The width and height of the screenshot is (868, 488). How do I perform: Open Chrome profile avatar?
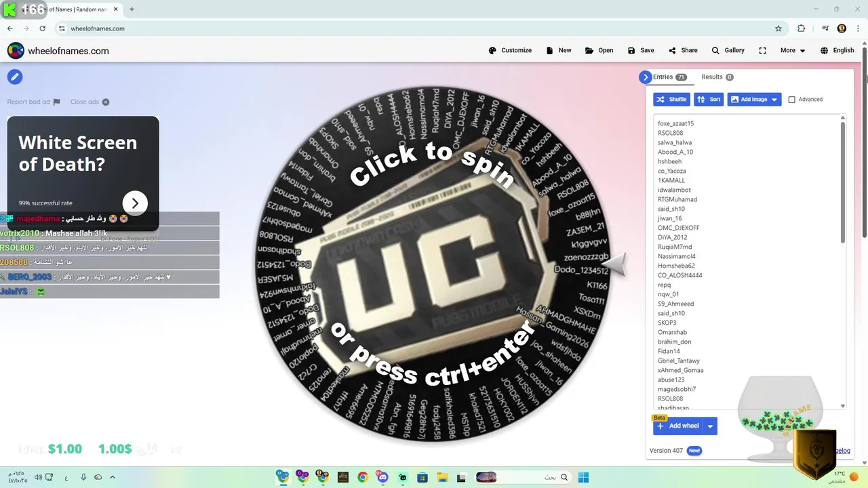842,28
